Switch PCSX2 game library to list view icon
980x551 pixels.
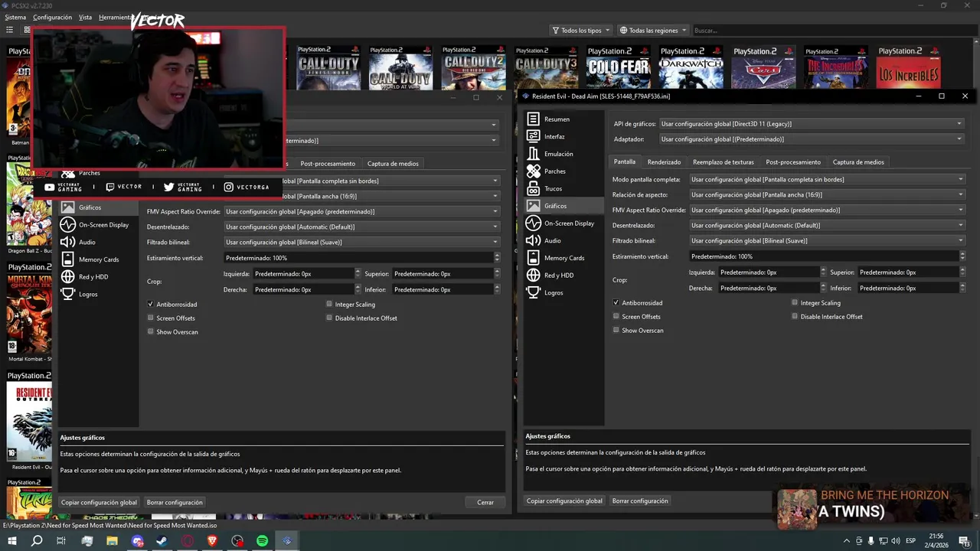tap(9, 30)
